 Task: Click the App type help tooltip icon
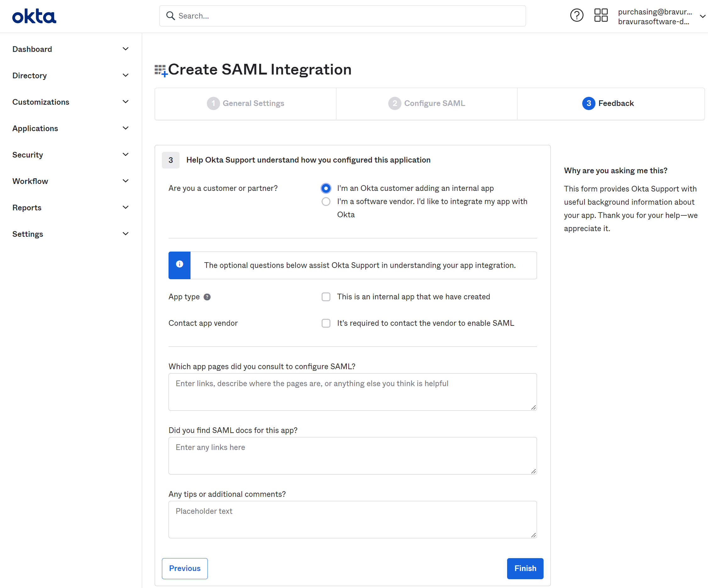[x=207, y=297]
